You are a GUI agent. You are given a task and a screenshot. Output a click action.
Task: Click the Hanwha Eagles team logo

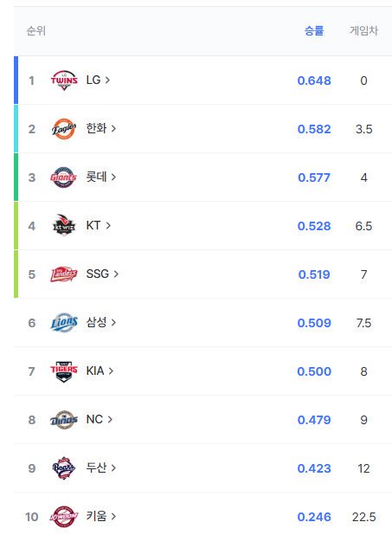coord(64,129)
